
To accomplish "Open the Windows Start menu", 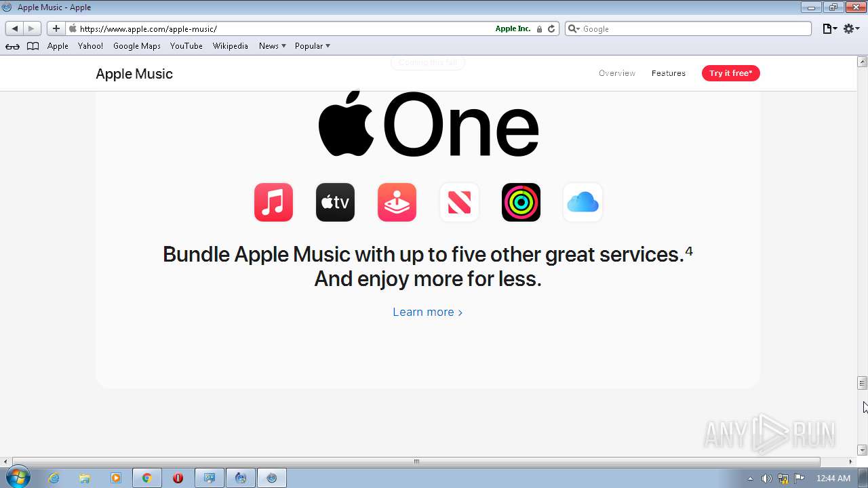I will coord(18,478).
